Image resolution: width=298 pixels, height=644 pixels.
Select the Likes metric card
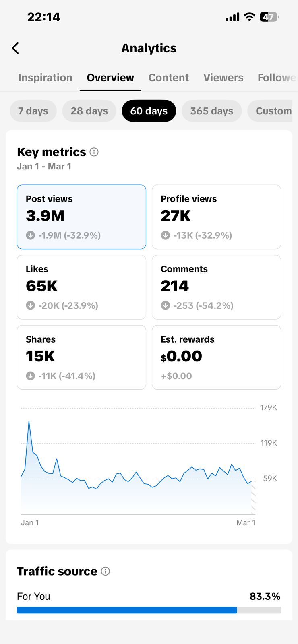click(x=81, y=287)
